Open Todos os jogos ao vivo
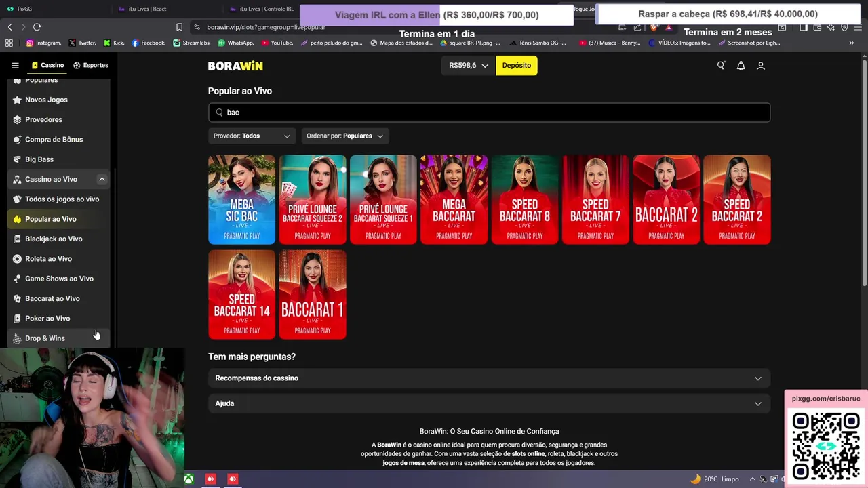This screenshot has width=868, height=488. click(x=59, y=199)
